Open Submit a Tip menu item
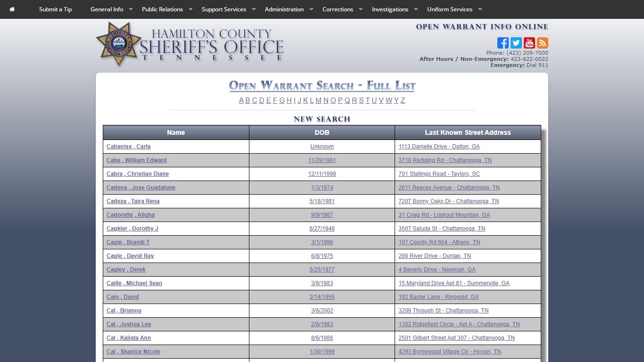 tap(56, 9)
